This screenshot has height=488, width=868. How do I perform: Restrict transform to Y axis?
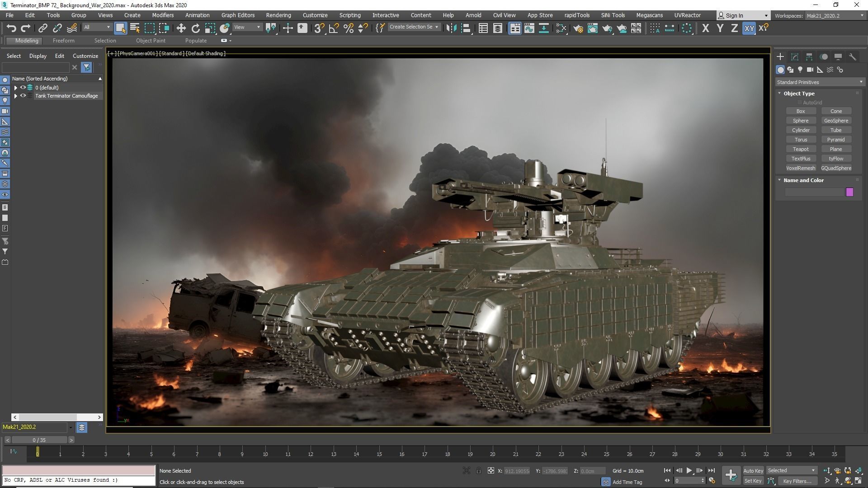click(720, 28)
